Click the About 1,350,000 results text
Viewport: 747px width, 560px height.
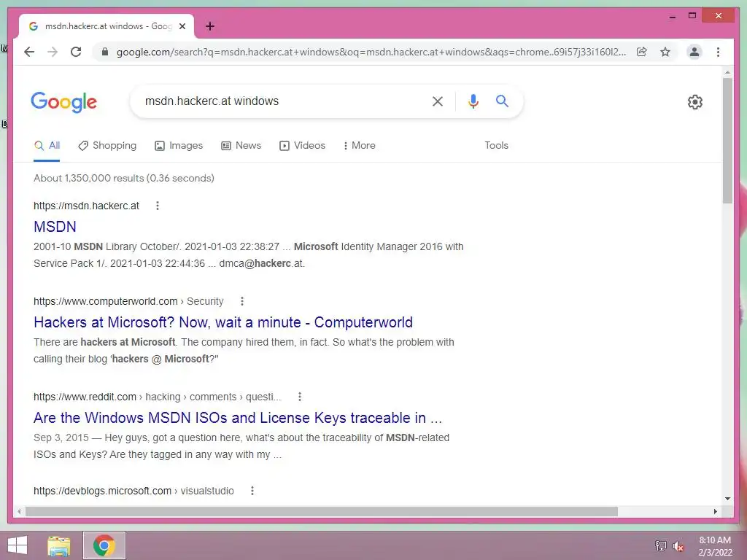[124, 178]
